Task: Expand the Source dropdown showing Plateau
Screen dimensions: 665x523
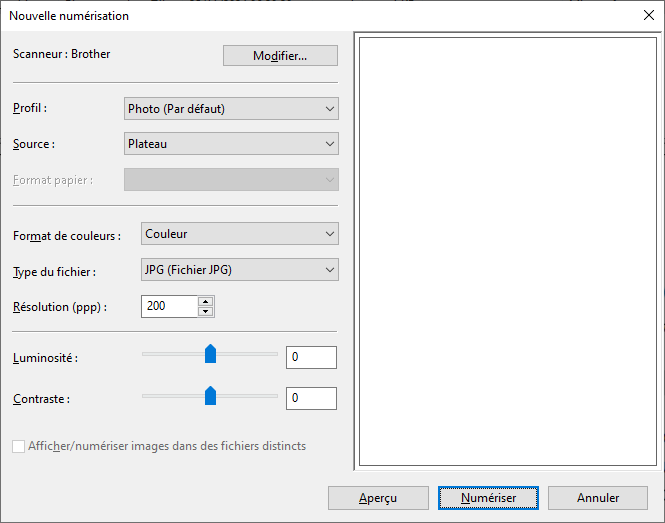Action: coord(231,144)
